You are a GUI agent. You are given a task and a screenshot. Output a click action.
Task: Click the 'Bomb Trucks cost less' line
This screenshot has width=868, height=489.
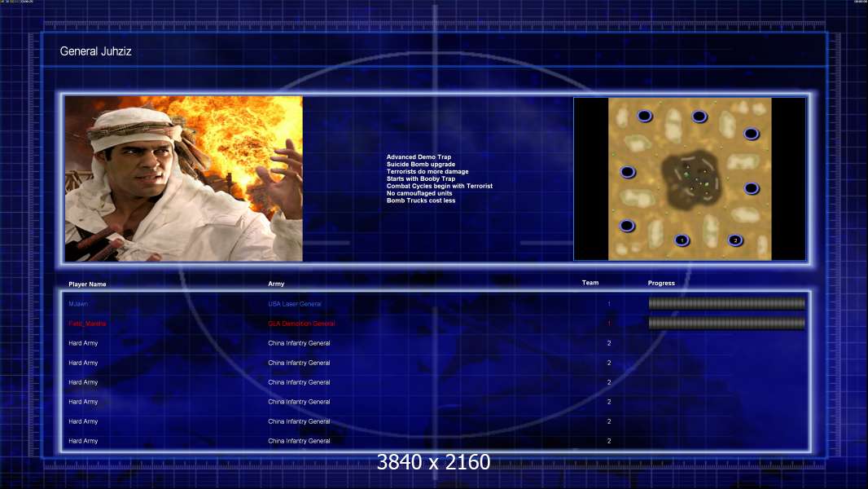tap(421, 200)
